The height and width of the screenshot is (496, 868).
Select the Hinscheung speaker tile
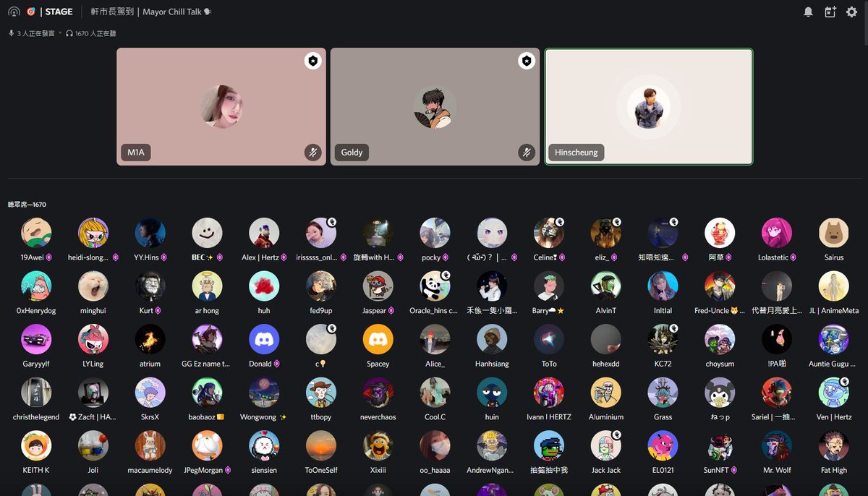coord(648,106)
